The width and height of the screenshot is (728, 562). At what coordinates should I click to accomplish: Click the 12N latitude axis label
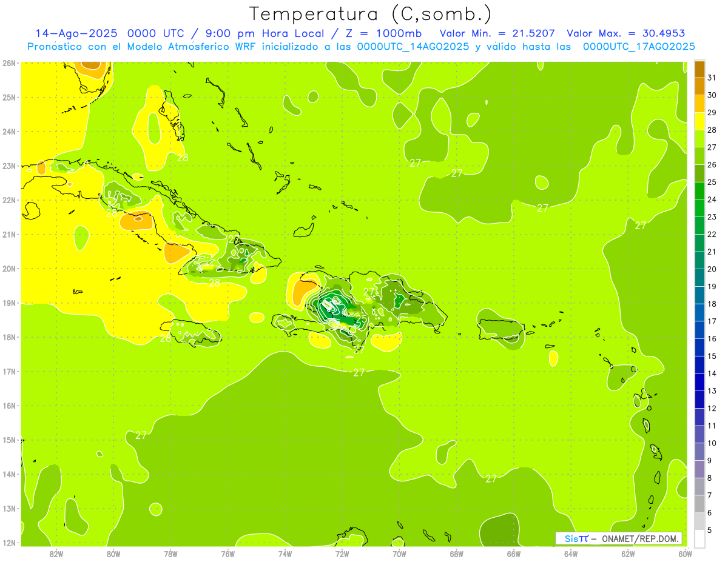pyautogui.click(x=9, y=543)
